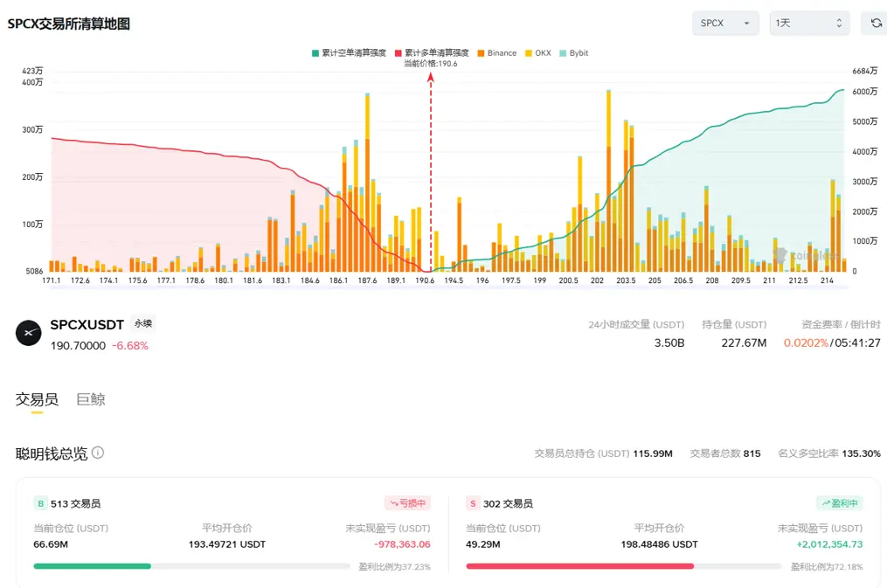Click the countdown 05:41:27
The image size is (887, 588).
point(857,342)
